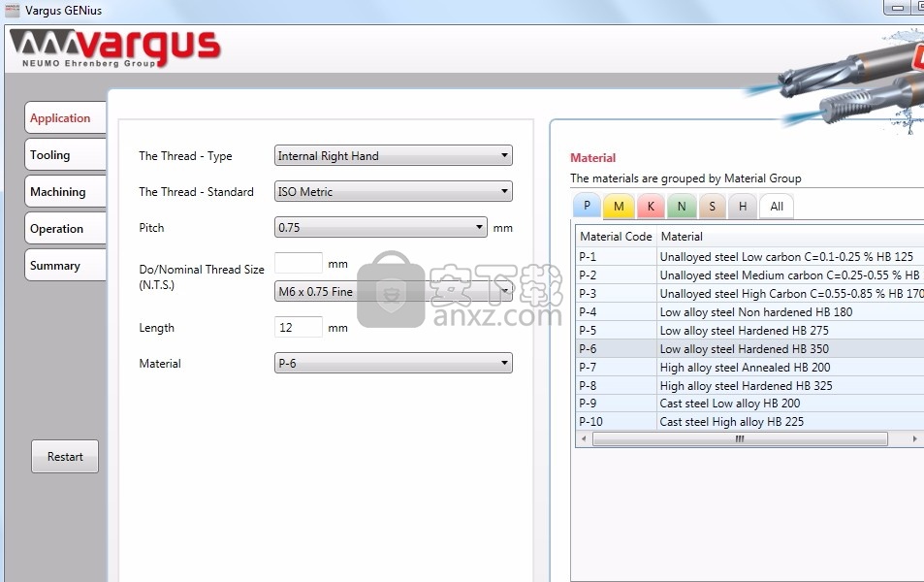Select the yellow M material group tab
Viewport: 924px width, 582px height.
(619, 207)
